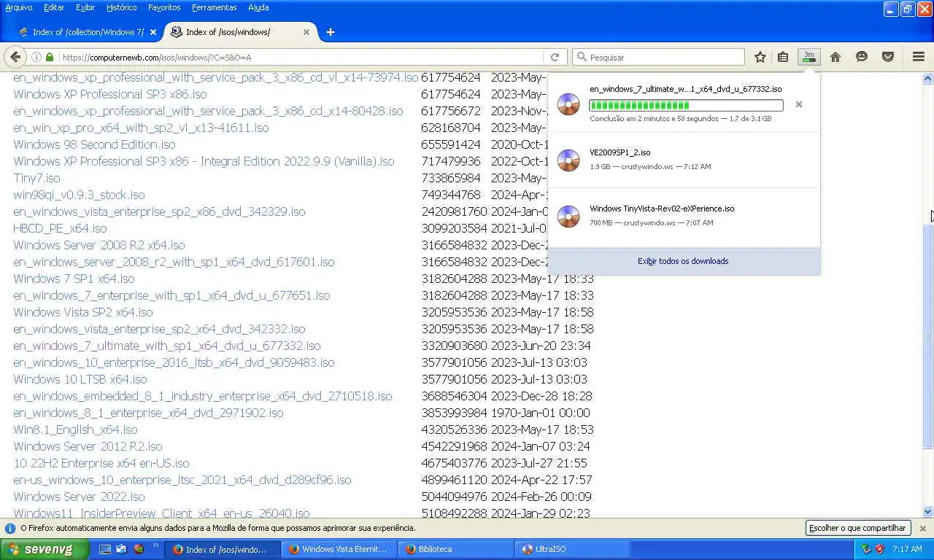This screenshot has width=934, height=560.
Task: Open the Favoritos menu
Action: tap(164, 7)
